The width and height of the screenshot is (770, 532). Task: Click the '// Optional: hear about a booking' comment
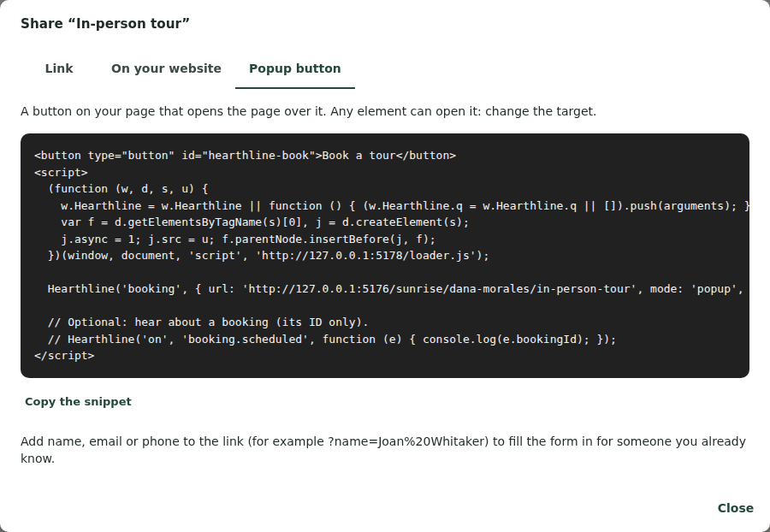[x=208, y=322]
